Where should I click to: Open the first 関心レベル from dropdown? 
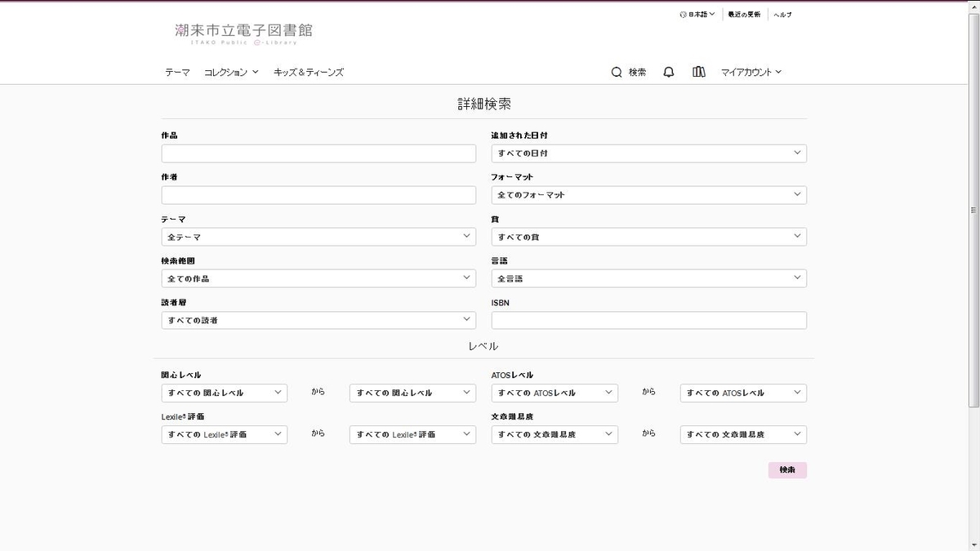point(225,393)
